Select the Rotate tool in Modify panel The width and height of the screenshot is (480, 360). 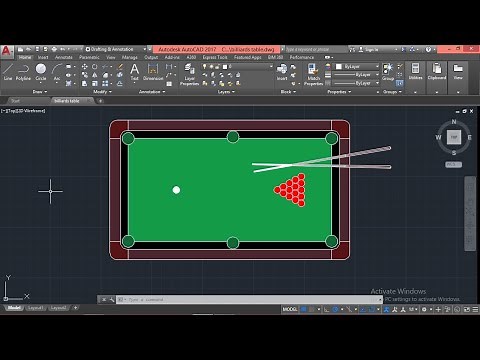[x=95, y=67]
